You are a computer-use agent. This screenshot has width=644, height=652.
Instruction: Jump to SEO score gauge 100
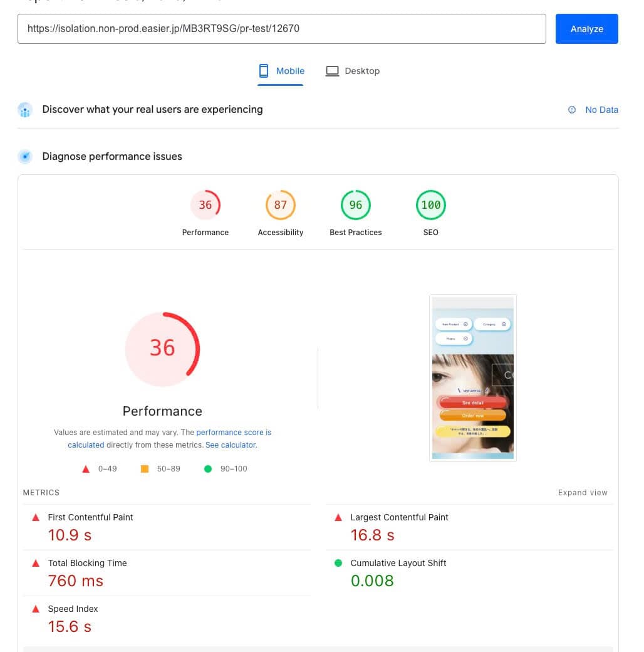point(431,205)
